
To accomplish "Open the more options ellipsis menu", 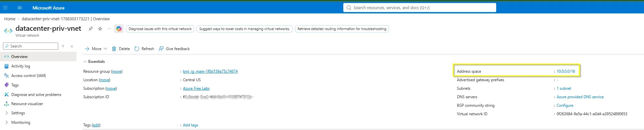I will coord(109,29).
